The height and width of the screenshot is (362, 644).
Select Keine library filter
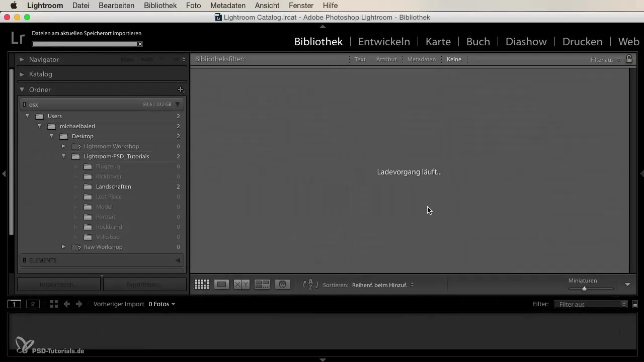454,59
